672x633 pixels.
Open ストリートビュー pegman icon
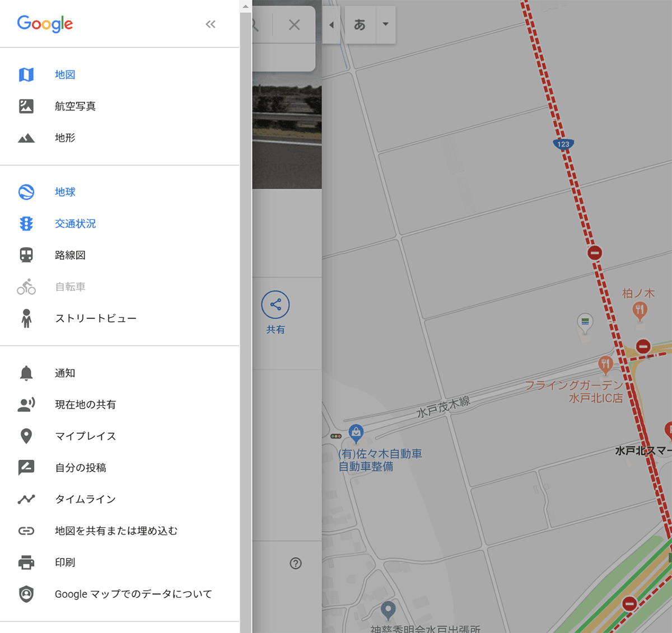pyautogui.click(x=26, y=318)
